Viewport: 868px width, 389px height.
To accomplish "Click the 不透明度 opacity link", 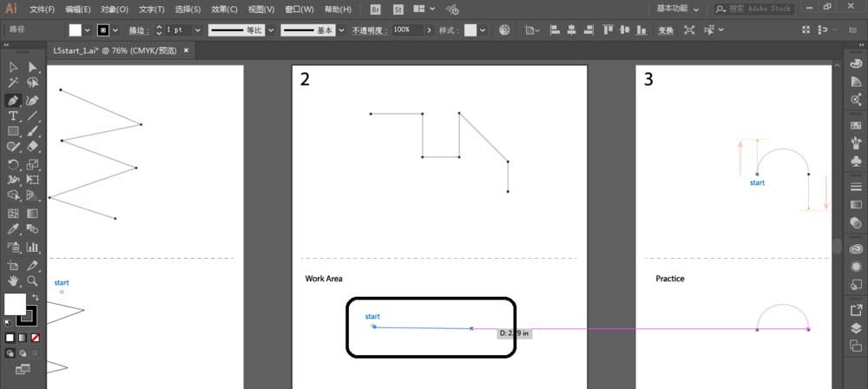I will pos(369,30).
